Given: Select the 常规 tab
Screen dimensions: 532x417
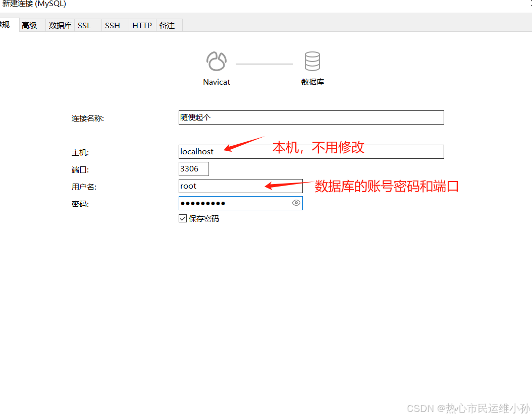Looking at the screenshot, I should point(5,25).
